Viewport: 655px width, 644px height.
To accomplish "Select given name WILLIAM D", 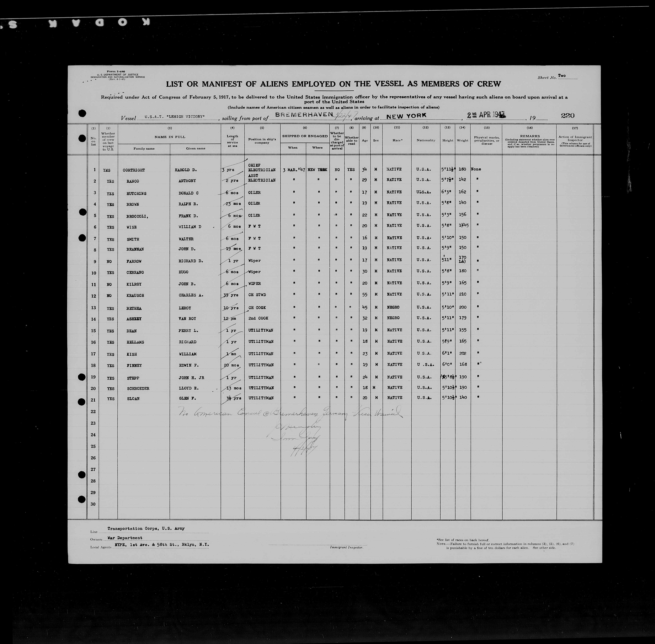I will [x=190, y=227].
